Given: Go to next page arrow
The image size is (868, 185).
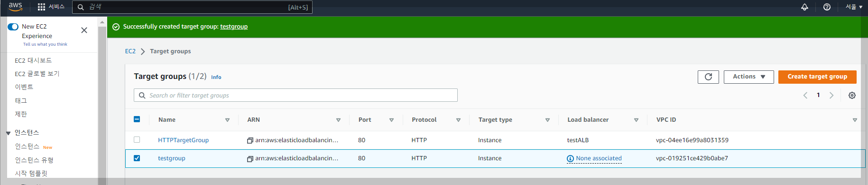Looking at the screenshot, I should point(831,96).
